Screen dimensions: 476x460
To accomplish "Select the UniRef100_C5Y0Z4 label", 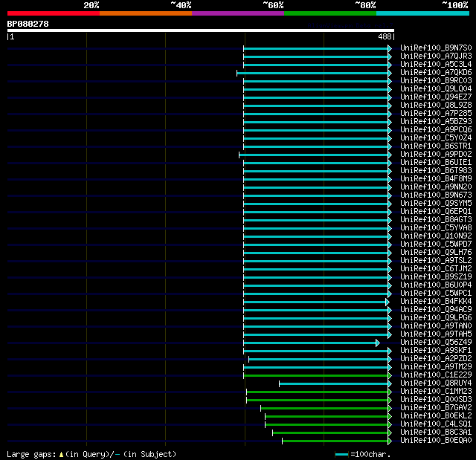I will (436, 138).
